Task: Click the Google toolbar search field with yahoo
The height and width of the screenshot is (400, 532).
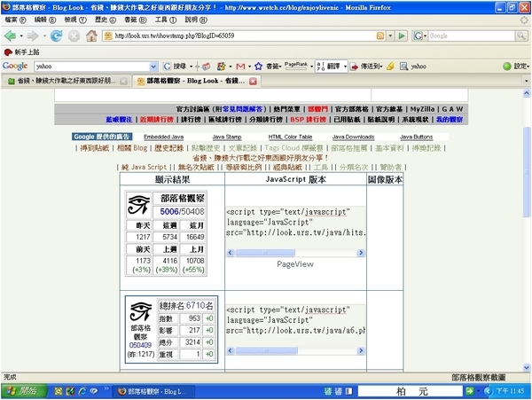Action: tap(91, 67)
